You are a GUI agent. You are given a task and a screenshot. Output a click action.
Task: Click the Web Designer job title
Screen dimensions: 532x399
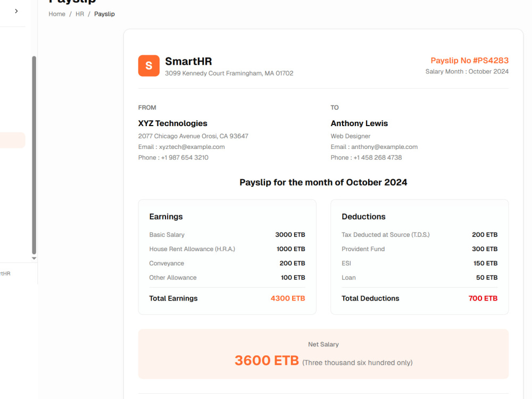click(x=351, y=136)
